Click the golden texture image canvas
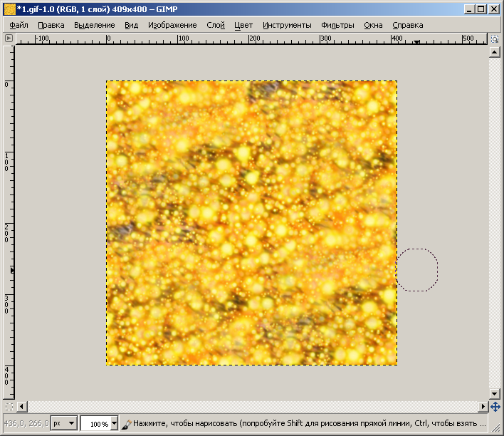 252,223
